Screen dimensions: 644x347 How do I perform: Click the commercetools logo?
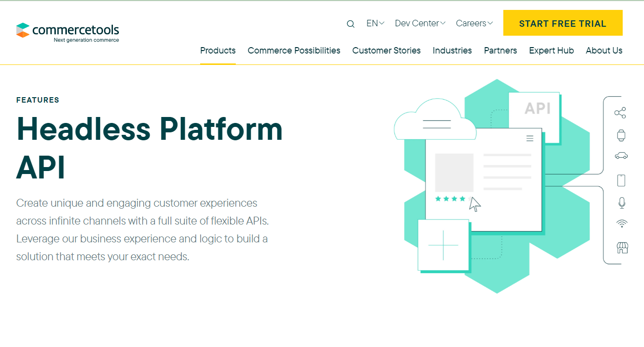coord(67,32)
